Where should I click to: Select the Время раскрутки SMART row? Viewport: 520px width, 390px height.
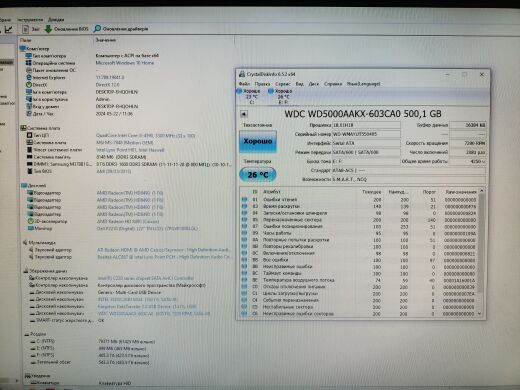click(359, 206)
